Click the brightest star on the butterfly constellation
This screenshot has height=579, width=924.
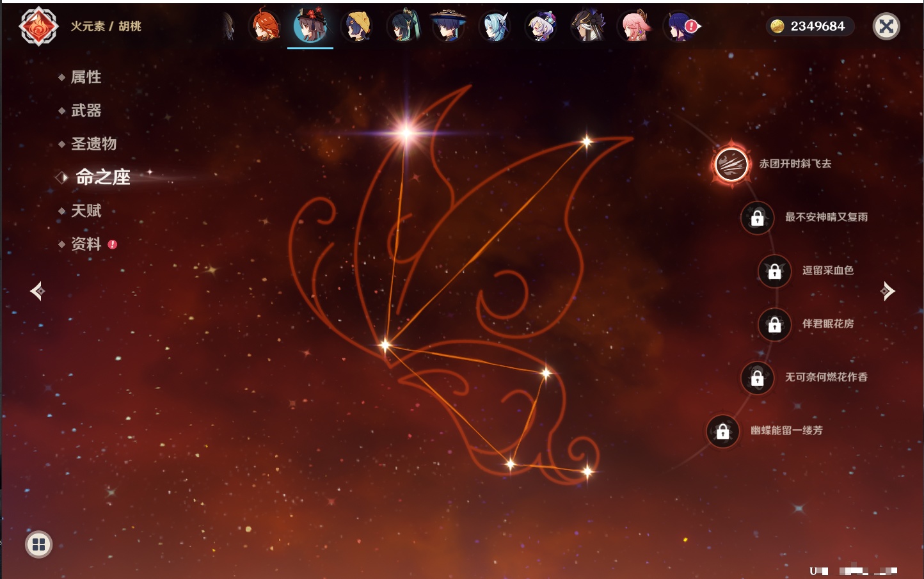(406, 133)
